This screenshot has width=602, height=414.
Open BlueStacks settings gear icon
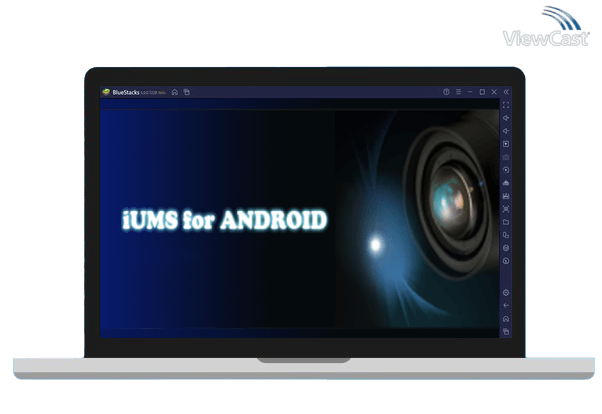tap(506, 293)
